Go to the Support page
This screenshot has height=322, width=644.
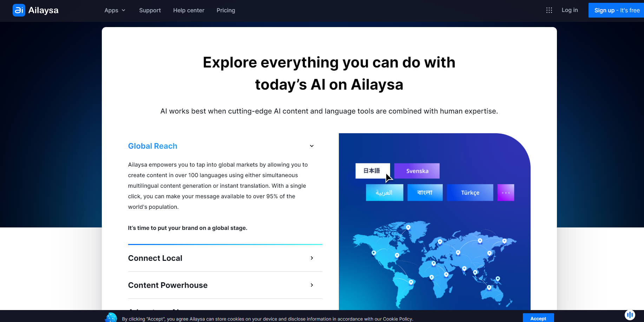(x=150, y=11)
